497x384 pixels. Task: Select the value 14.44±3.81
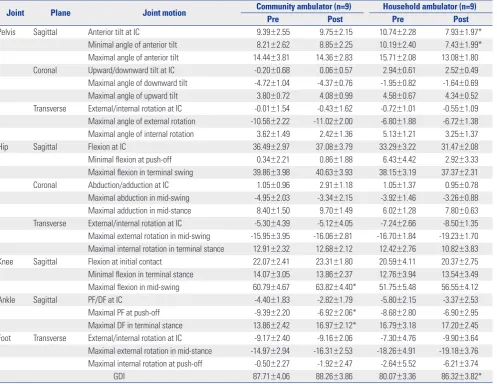pyautogui.click(x=271, y=57)
